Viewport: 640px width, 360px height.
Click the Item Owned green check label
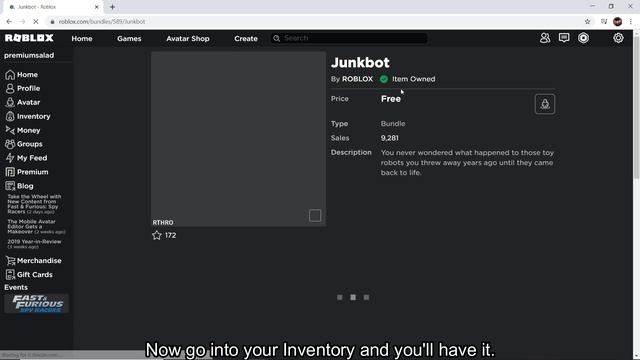pyautogui.click(x=407, y=79)
